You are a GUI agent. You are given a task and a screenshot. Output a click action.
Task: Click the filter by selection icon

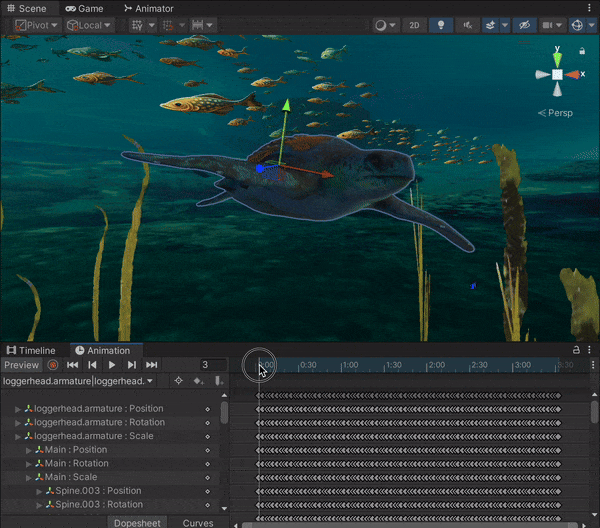pos(178,381)
